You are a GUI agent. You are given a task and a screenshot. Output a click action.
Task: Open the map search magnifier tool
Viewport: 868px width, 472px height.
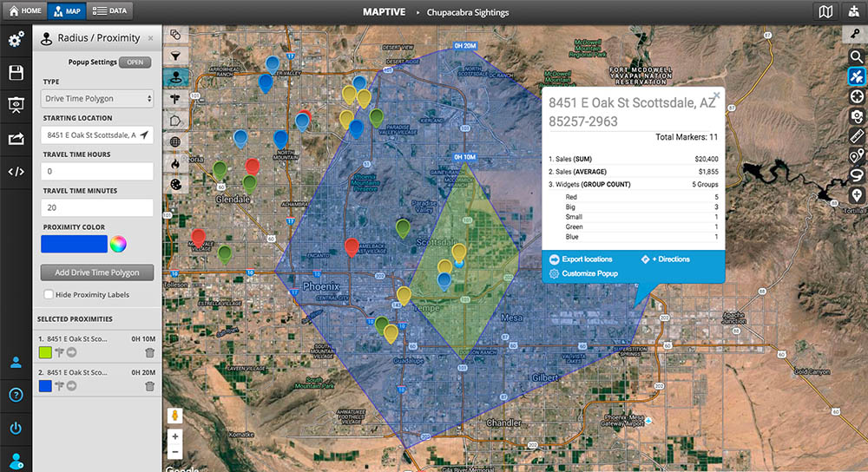(856, 56)
